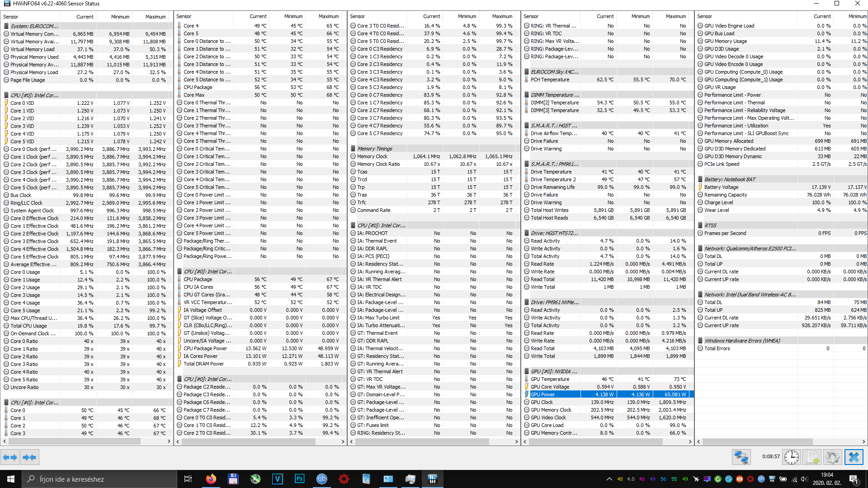Open Windows notification center
The image size is (868, 488).
click(x=853, y=479)
